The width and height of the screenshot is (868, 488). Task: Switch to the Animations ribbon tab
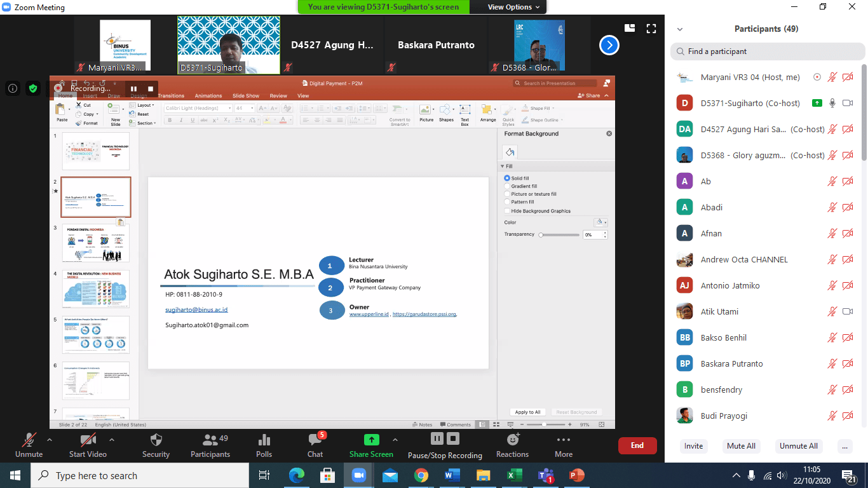(208, 96)
